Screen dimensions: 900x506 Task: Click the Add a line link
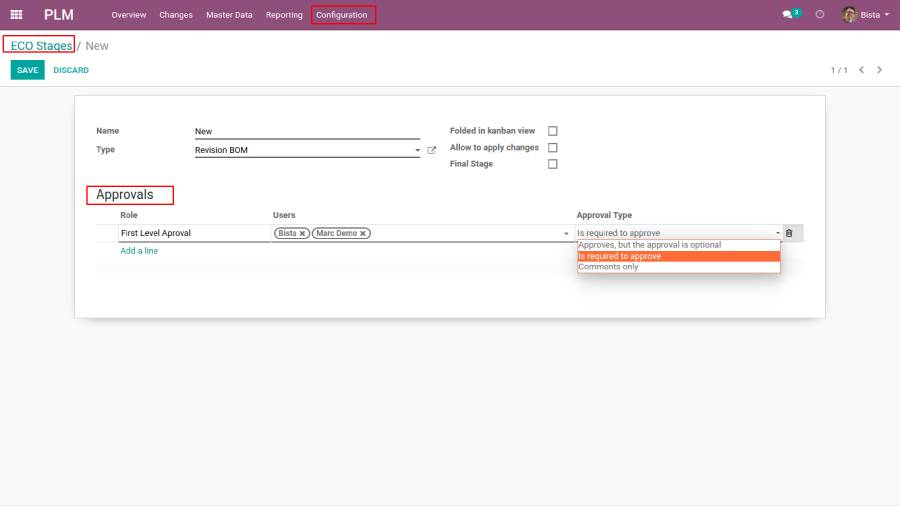(x=139, y=251)
